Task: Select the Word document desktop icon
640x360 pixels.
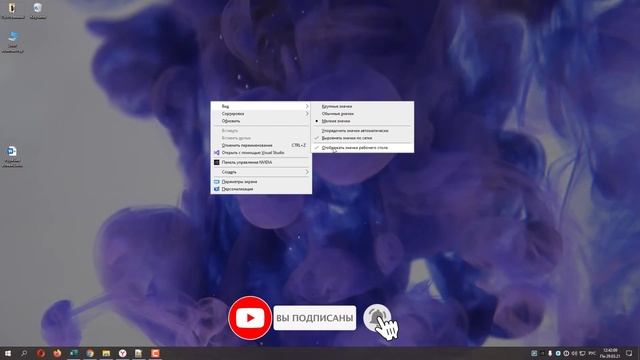Action: (x=12, y=156)
